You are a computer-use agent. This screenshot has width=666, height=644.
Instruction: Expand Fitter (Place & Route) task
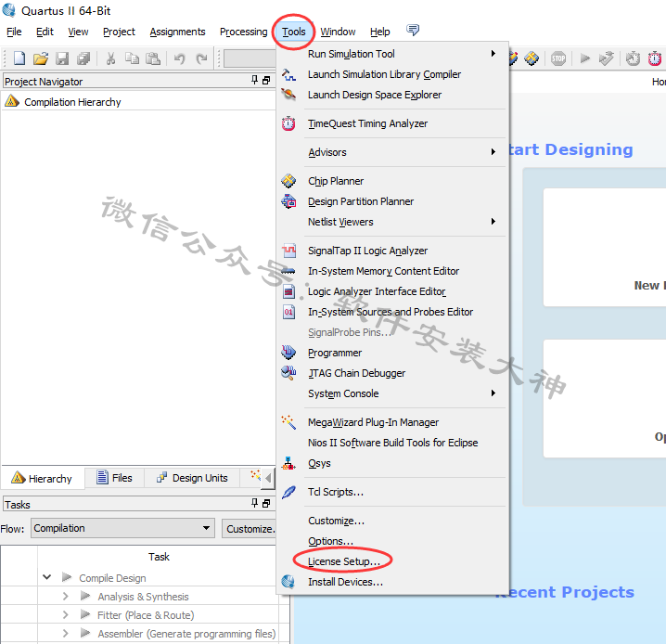tap(66, 614)
